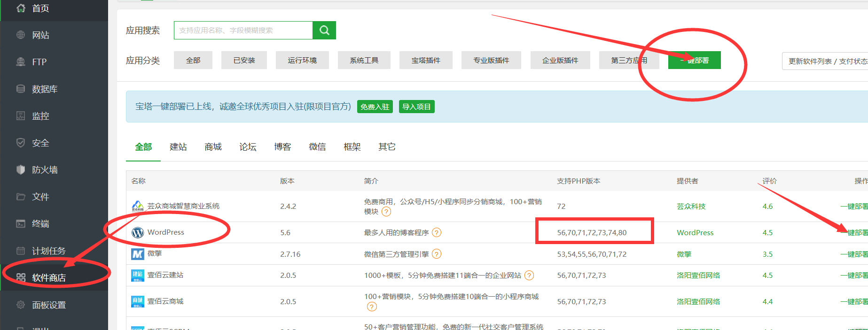Switch to the 微信 tab
The width and height of the screenshot is (868, 330).
tap(317, 147)
